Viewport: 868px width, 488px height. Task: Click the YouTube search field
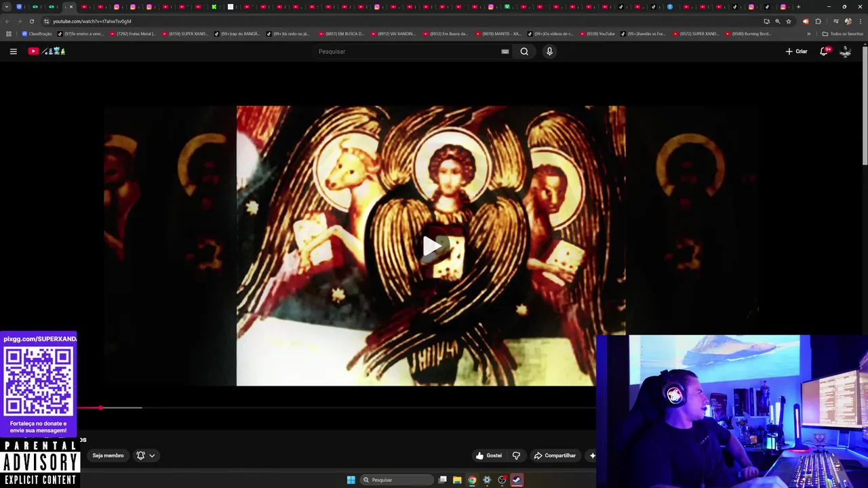pos(407,52)
